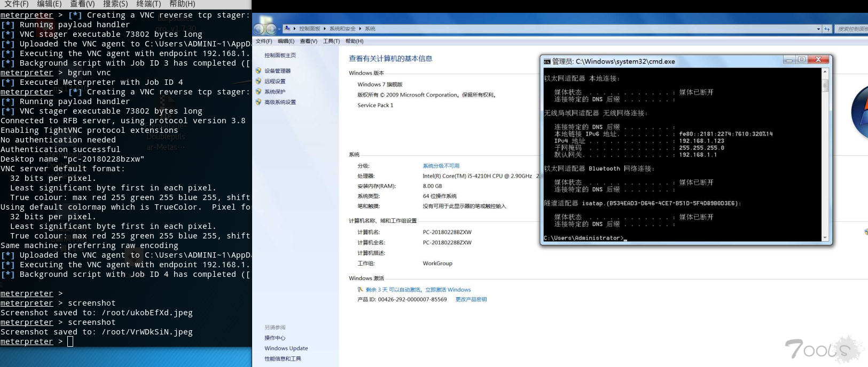868x367 pixels.
Task: Click the cmd vertical scrollbar thumb
Action: pyautogui.click(x=825, y=85)
